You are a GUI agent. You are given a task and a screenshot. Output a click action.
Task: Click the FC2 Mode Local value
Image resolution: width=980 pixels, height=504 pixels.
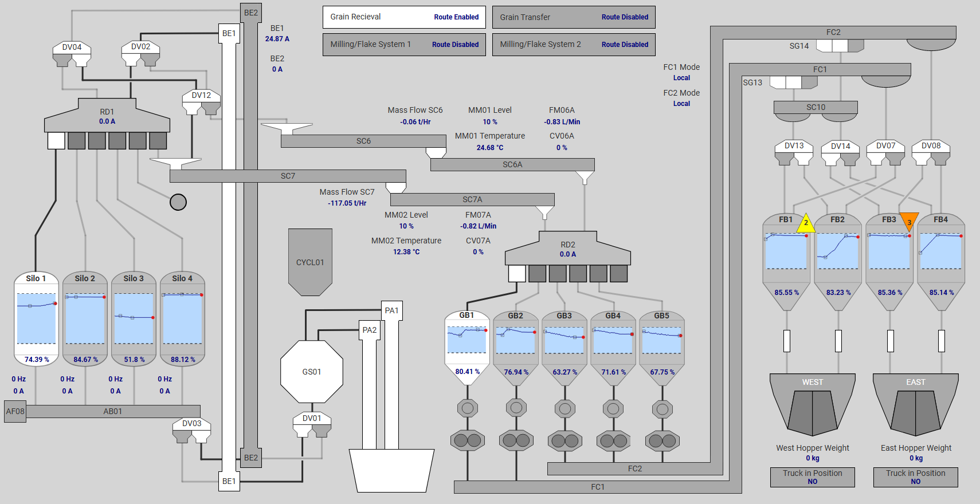pos(681,104)
